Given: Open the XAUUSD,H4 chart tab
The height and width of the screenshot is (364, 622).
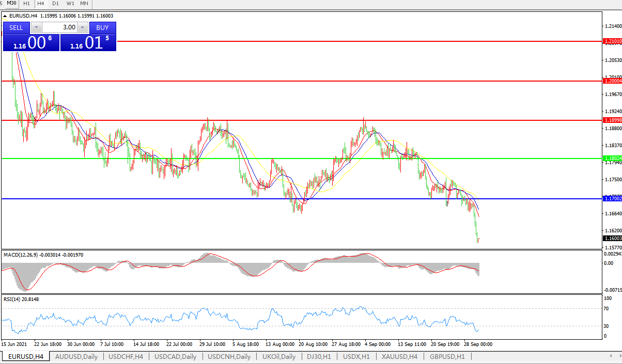Looking at the screenshot, I should coord(399,356).
